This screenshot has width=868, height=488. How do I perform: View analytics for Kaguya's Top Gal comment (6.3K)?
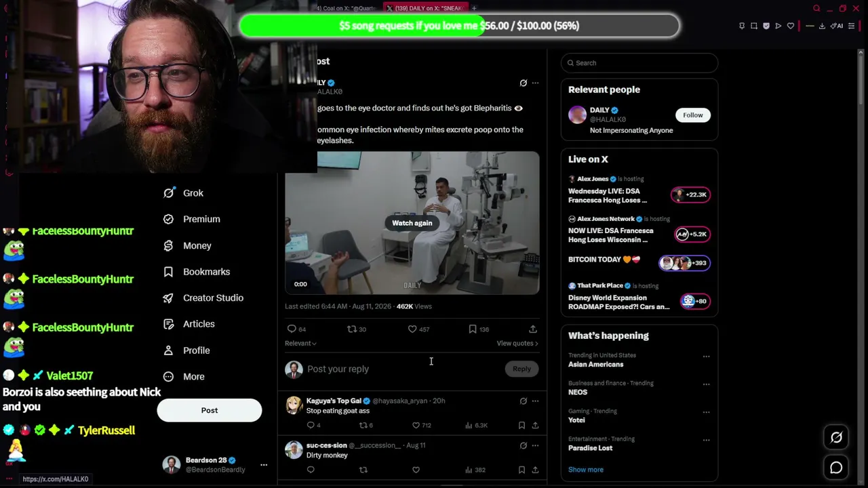(475, 425)
